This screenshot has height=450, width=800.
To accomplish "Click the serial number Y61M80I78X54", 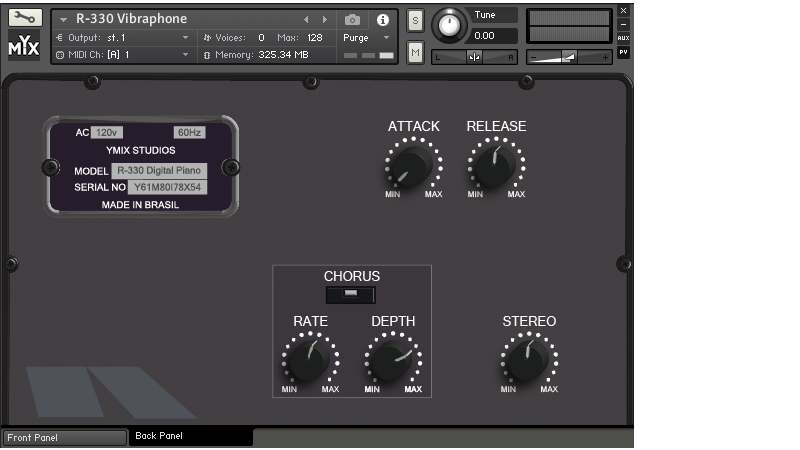I will tap(167, 187).
